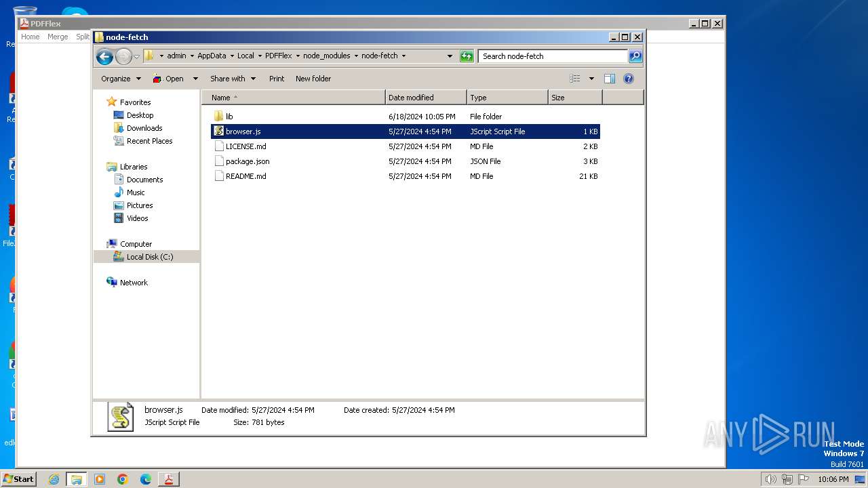
Task: Click Windows Explorer taskbar icon
Action: [x=77, y=479]
